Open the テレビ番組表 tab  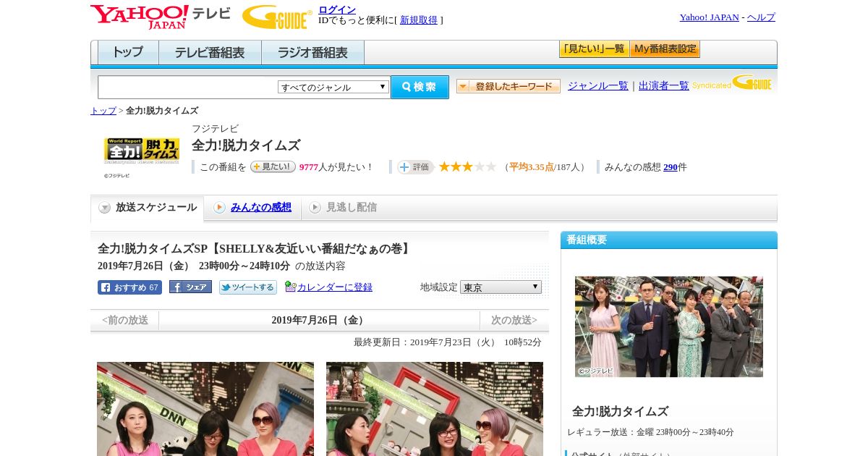click(x=210, y=53)
